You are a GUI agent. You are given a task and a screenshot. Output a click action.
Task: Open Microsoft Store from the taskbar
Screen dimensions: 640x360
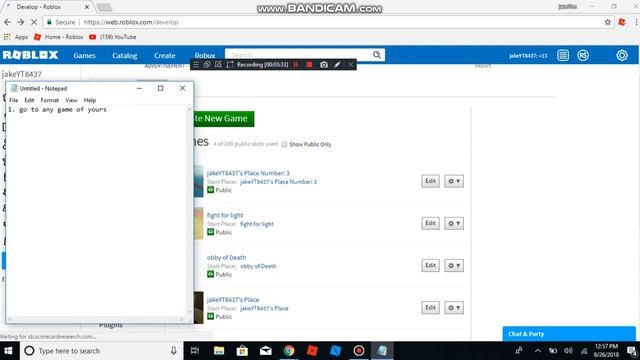click(x=242, y=351)
